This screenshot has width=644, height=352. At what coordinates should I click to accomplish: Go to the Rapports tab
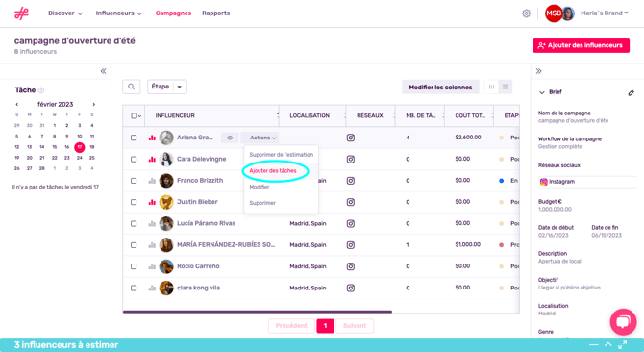point(216,13)
